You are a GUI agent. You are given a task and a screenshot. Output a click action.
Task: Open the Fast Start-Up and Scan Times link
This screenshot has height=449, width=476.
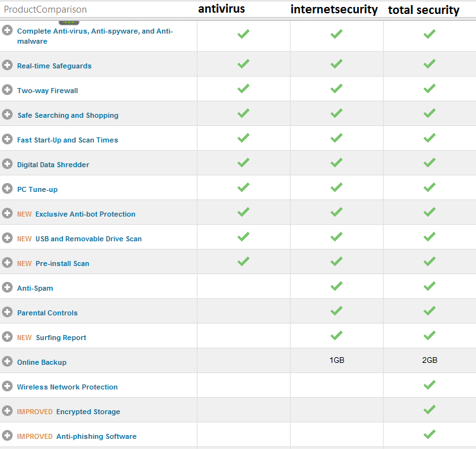tap(67, 140)
